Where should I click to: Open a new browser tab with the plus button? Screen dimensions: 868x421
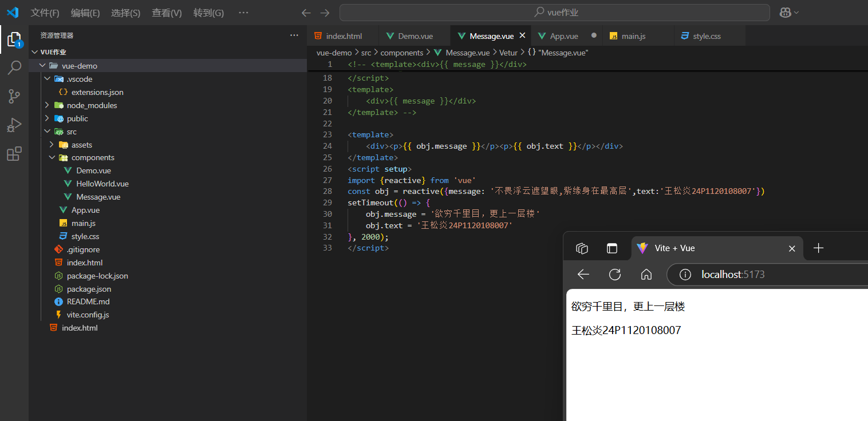click(819, 248)
